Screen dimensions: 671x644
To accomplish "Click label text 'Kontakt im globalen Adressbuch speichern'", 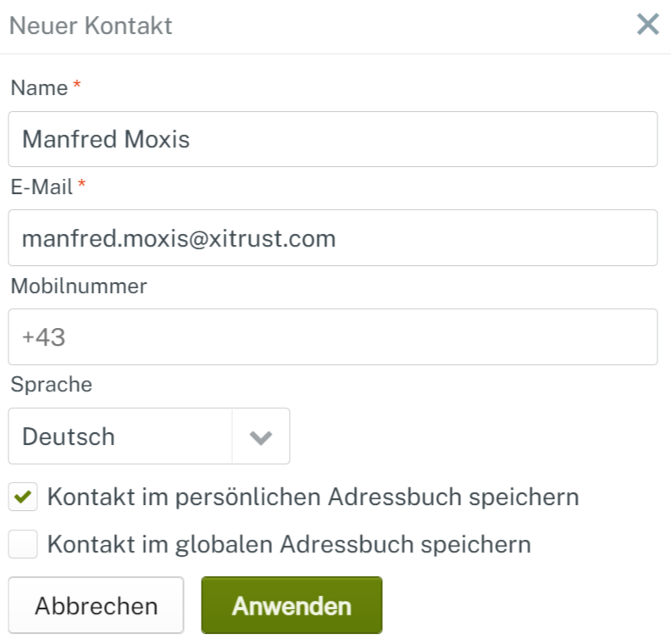I will pos(289,544).
